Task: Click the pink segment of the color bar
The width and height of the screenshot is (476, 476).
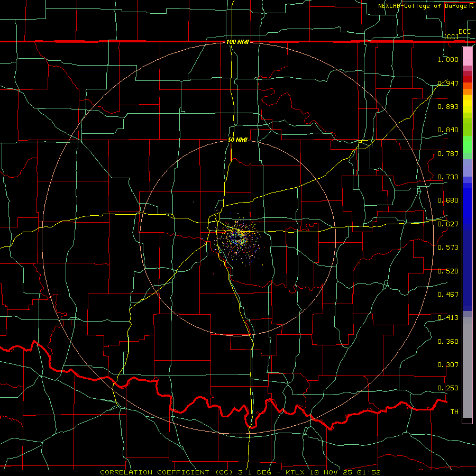Action: [x=467, y=56]
